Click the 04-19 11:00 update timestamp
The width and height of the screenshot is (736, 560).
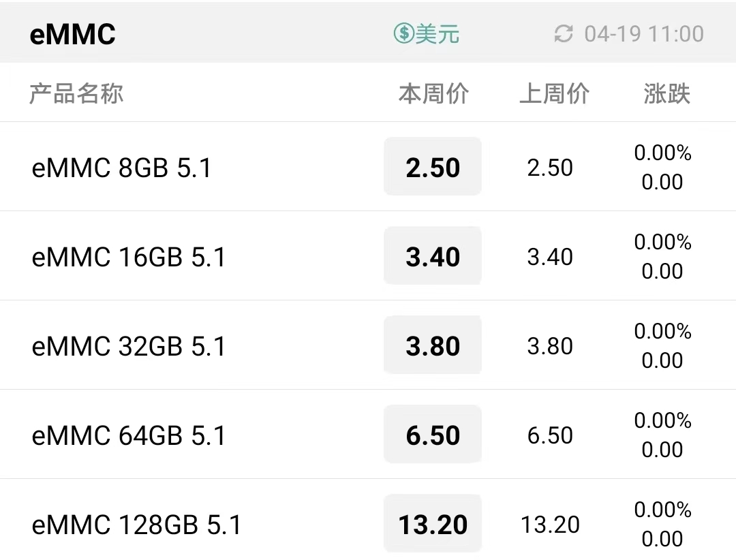coord(644,34)
